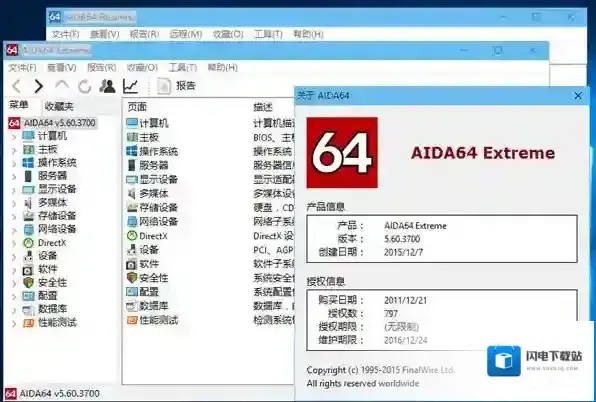The image size is (596, 402).
Task: Click the back navigation arrow in the toolbar
Action: [x=16, y=86]
